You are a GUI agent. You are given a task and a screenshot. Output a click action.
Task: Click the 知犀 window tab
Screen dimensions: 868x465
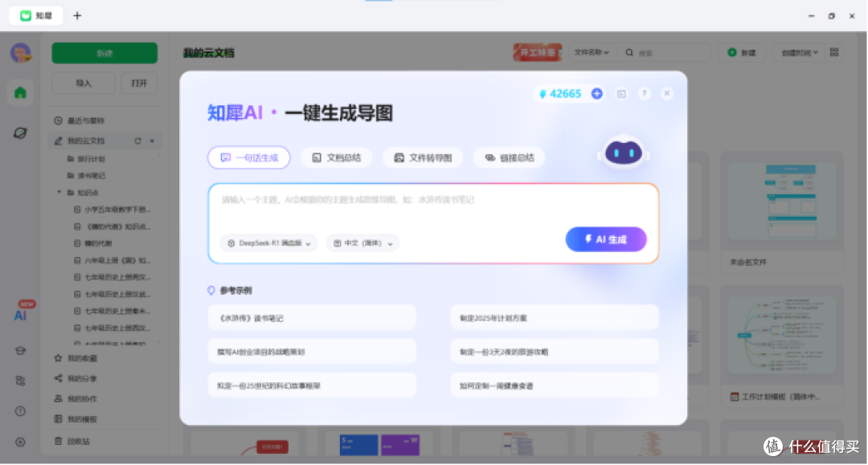pos(36,15)
